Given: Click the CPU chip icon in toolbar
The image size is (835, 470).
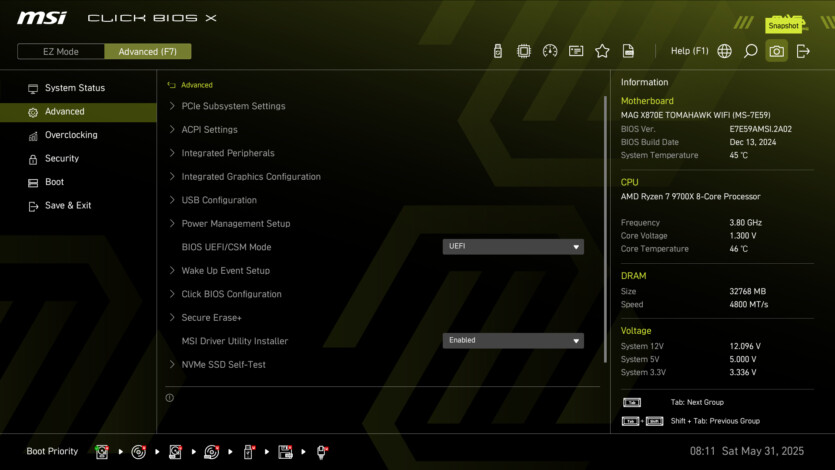Looking at the screenshot, I should (523, 51).
